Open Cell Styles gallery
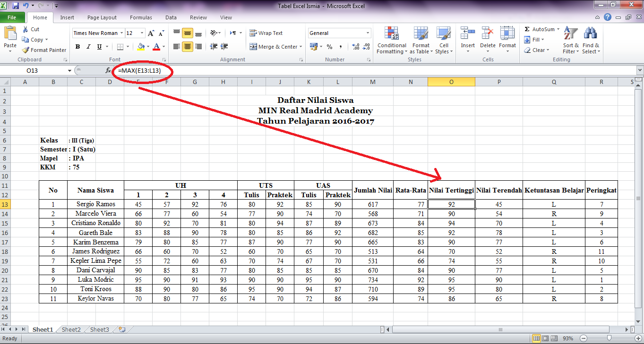Viewport: 644px width, 344px height. coord(443,41)
